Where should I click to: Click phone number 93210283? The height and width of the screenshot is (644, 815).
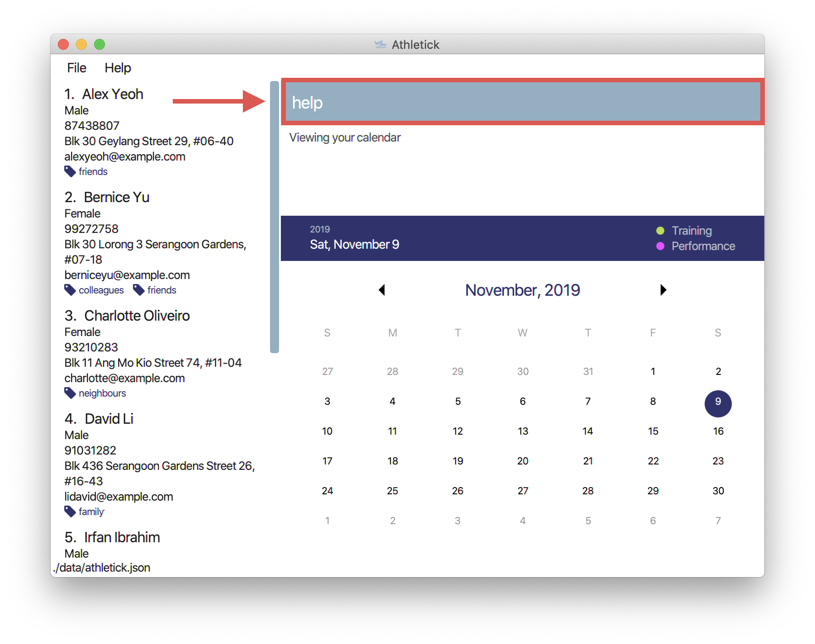point(91,347)
